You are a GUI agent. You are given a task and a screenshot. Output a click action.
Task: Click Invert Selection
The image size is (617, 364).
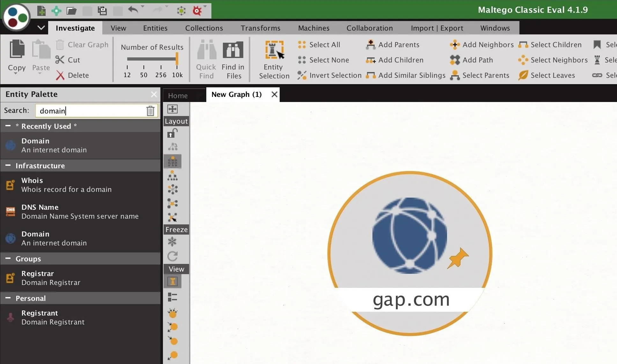coord(329,75)
